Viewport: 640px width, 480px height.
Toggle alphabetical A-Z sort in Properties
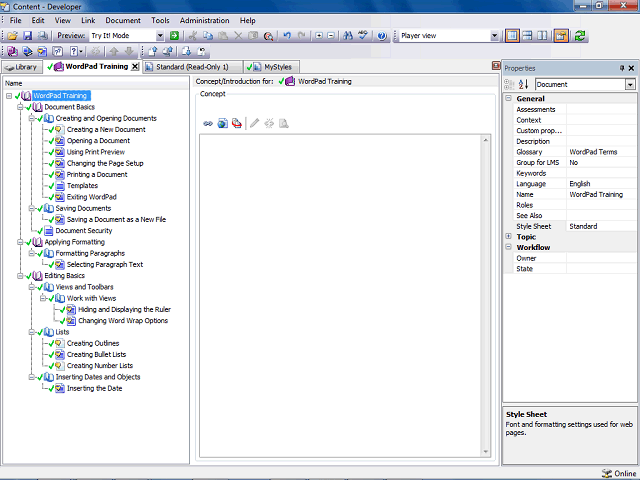point(523,84)
